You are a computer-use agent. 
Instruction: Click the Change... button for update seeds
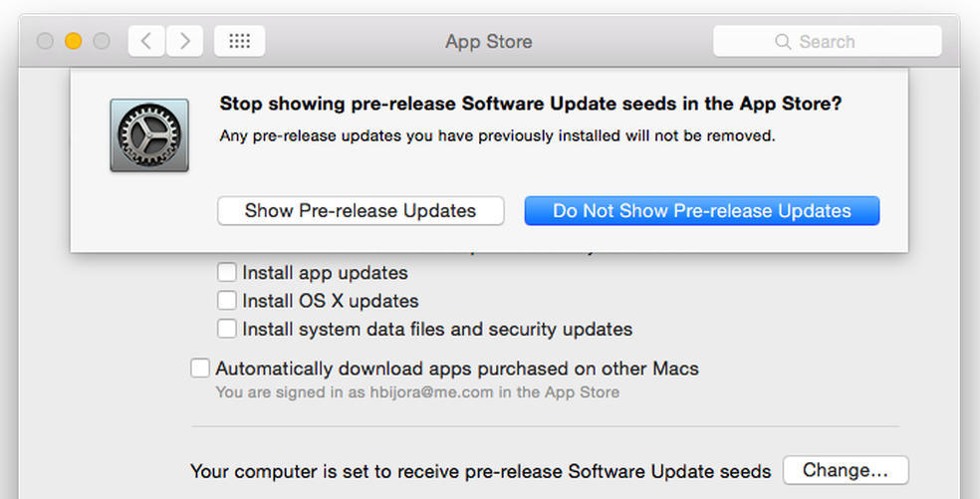pos(846,470)
